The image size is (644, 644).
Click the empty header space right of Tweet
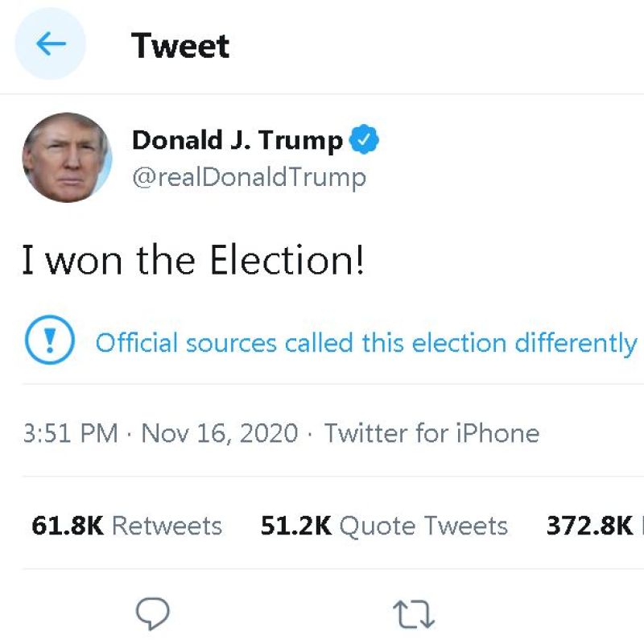(x=443, y=45)
